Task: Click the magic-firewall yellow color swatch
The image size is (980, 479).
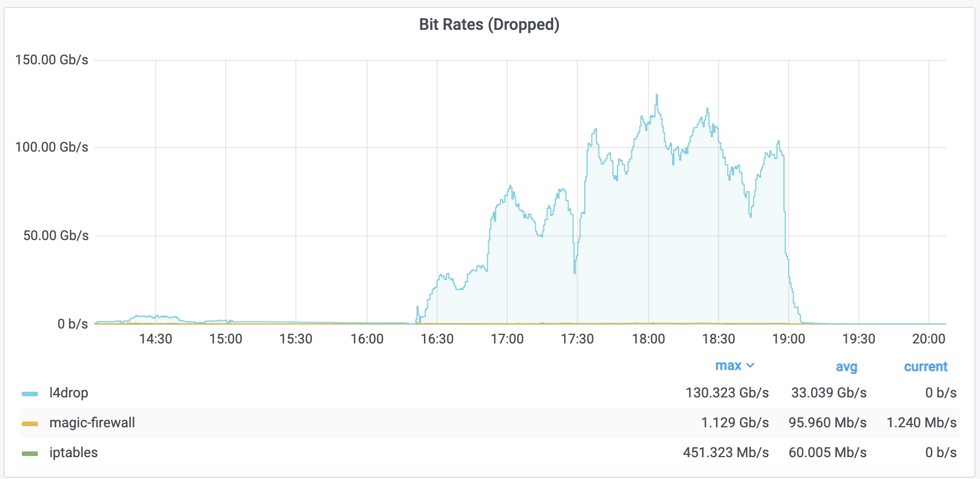Action: (x=30, y=424)
